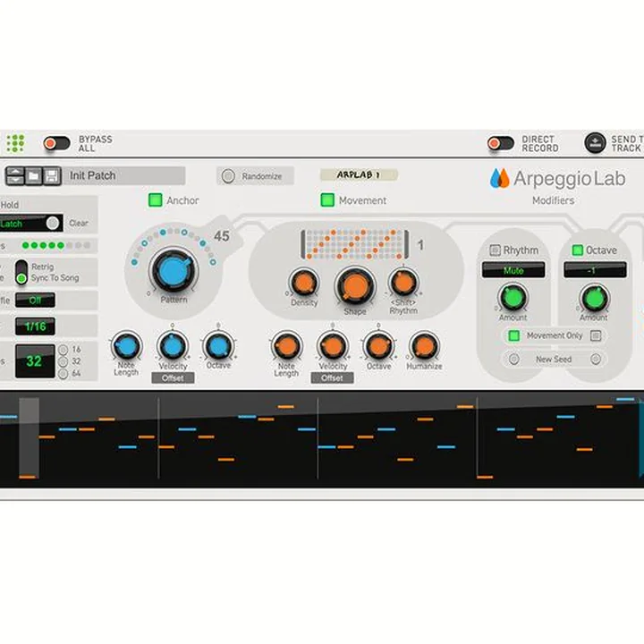Viewport: 644px width, 644px height.
Task: Enable the Rhythm modifier checkbox
Action: coord(495,250)
